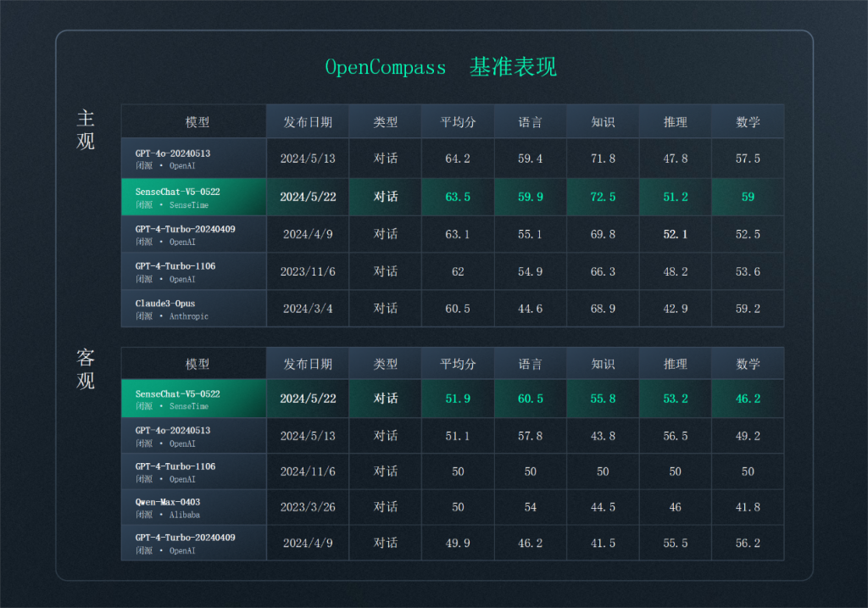Click "对话" type cell in Claude3-Opus row
Viewport: 868px width, 608px height.
click(x=386, y=309)
